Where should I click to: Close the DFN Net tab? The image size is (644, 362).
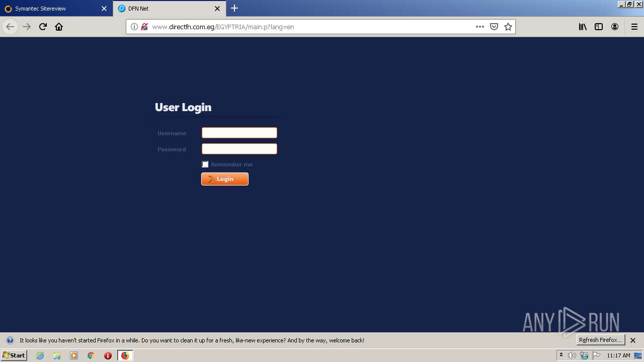pos(217,9)
